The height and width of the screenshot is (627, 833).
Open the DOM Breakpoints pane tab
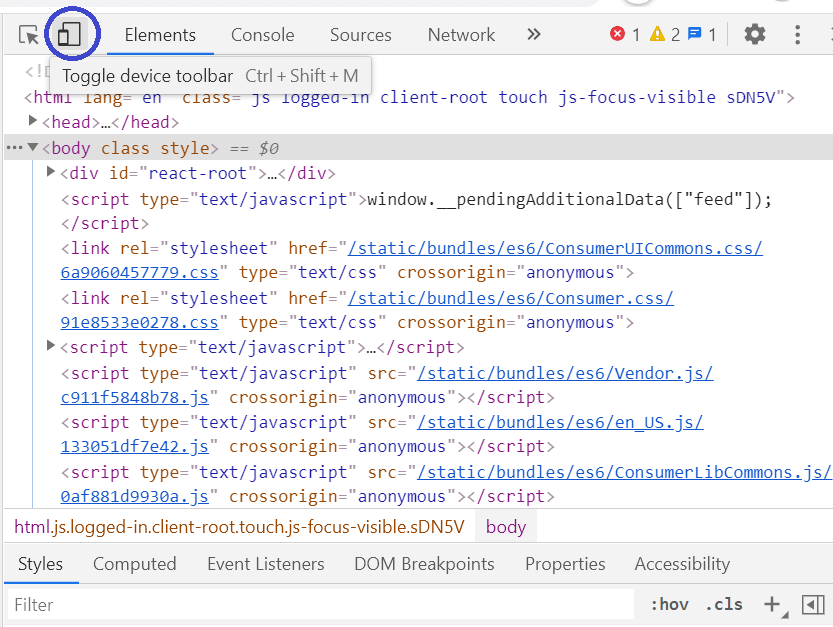coord(424,564)
